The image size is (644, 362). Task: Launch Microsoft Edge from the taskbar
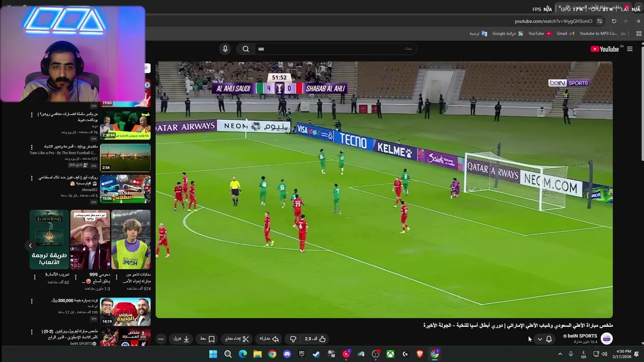coord(243,354)
